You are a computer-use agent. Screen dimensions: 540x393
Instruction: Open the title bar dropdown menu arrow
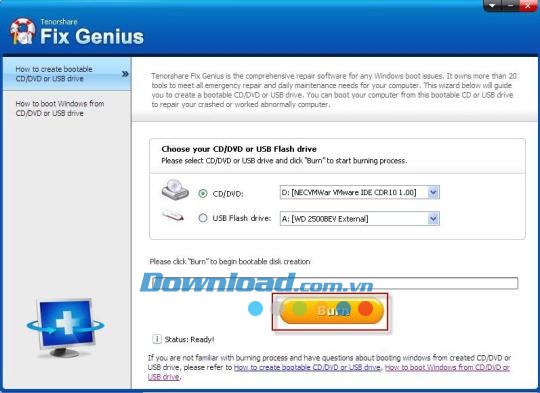(492, 6)
